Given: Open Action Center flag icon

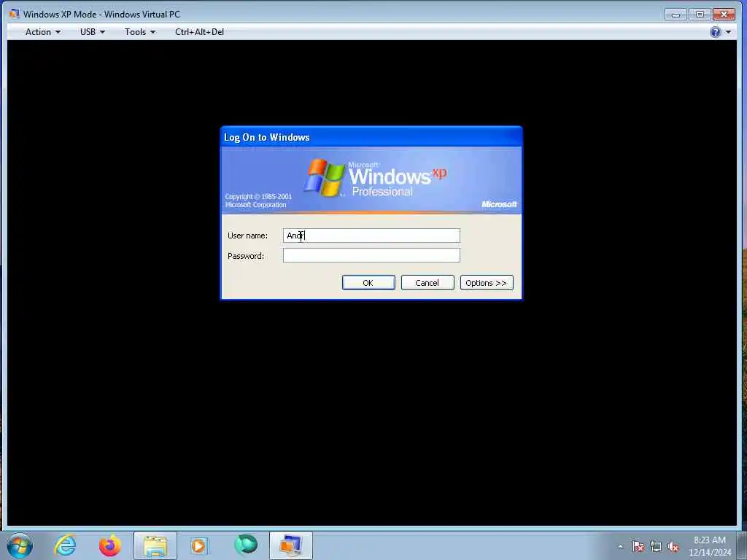Looking at the screenshot, I should click(638, 547).
